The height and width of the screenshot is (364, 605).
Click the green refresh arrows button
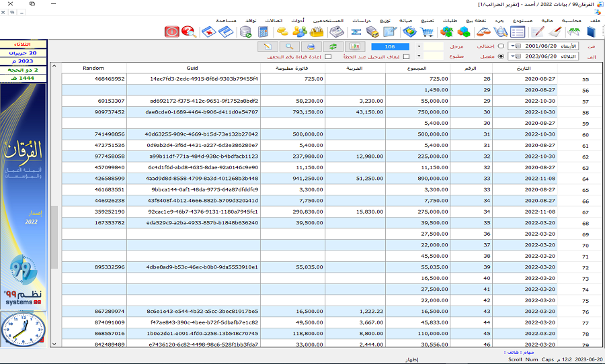(x=333, y=46)
